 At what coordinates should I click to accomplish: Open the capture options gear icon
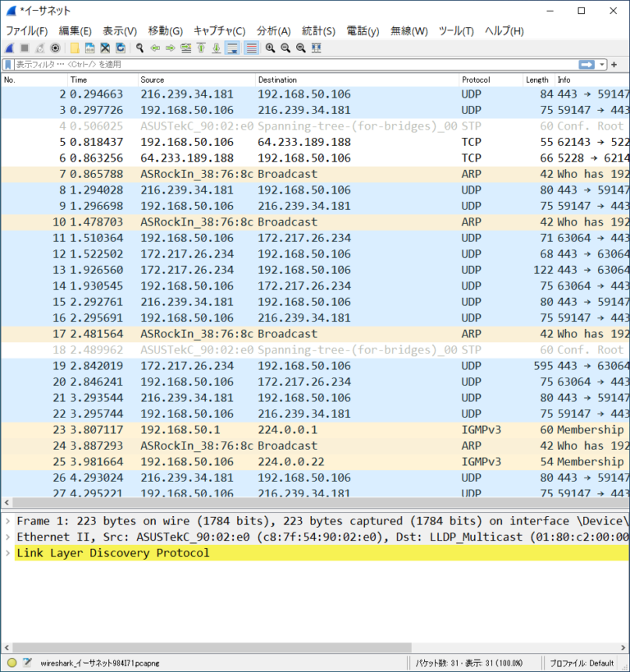tap(55, 48)
